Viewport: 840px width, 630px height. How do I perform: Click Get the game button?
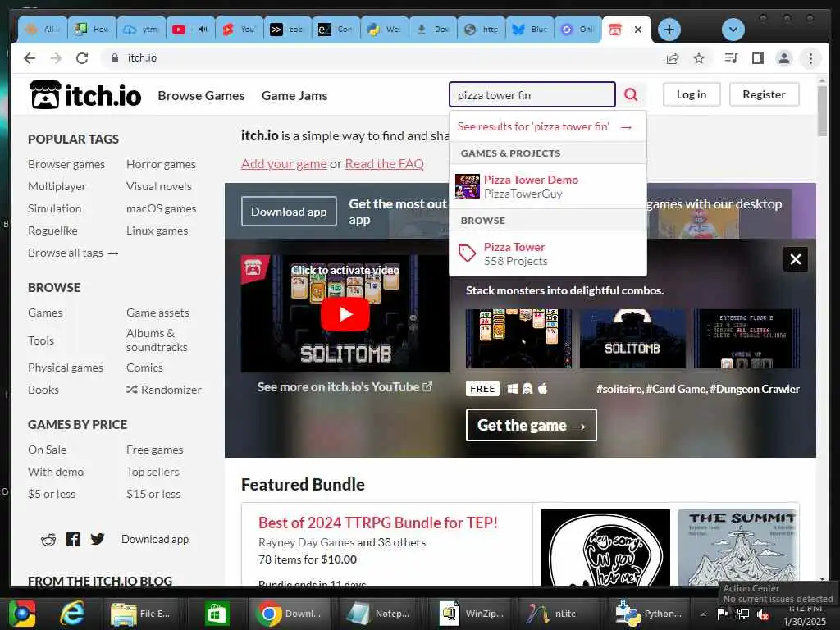point(531,426)
